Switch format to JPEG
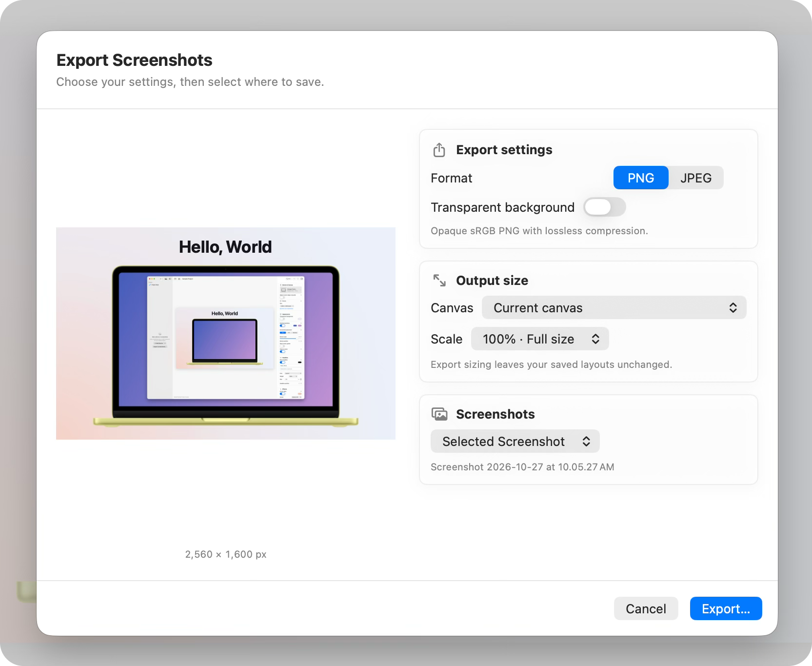This screenshot has height=666, width=812. [x=696, y=178]
